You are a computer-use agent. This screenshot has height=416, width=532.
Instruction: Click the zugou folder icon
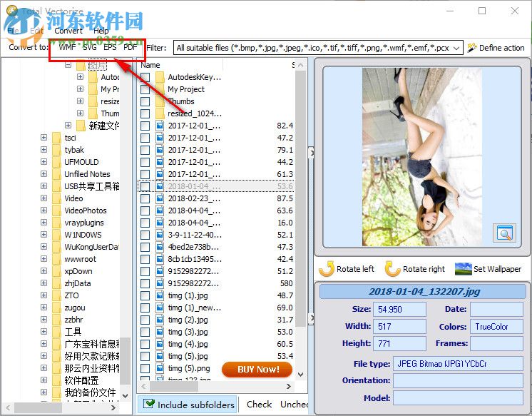tap(56, 308)
